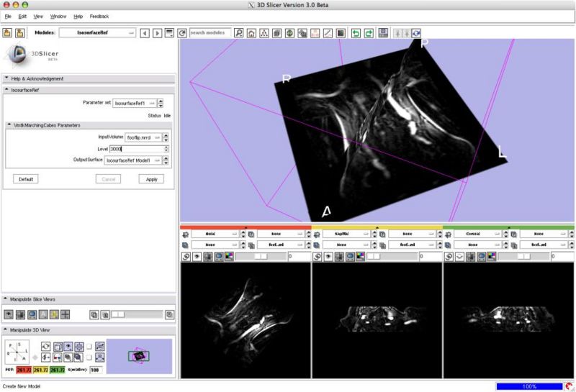Click the search modules field
Viewport: 576px width, 392px height.
click(x=210, y=32)
